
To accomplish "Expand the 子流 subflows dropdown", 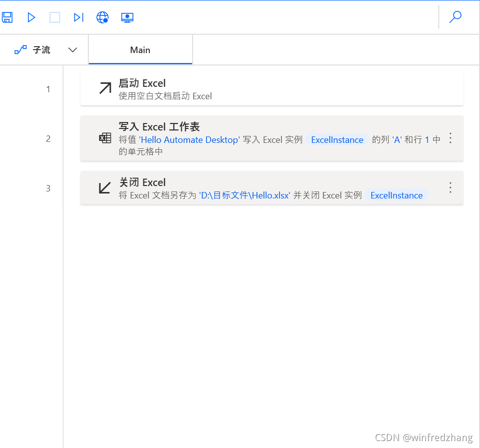I will tap(72, 50).
